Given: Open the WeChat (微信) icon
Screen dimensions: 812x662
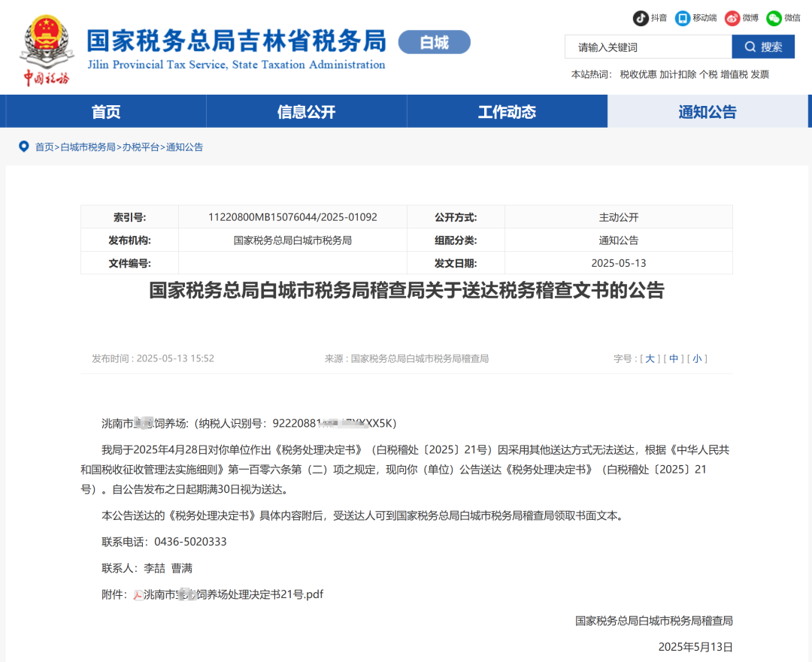Looking at the screenshot, I should coord(774,18).
